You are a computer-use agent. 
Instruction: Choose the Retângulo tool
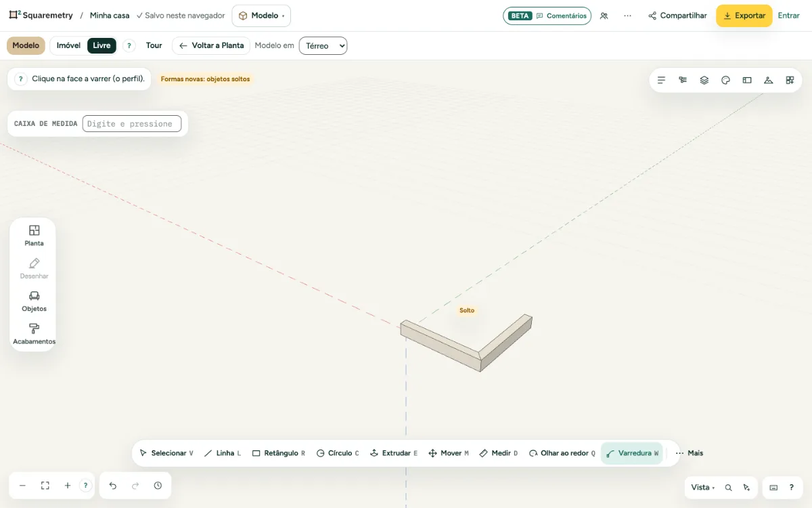tap(279, 453)
